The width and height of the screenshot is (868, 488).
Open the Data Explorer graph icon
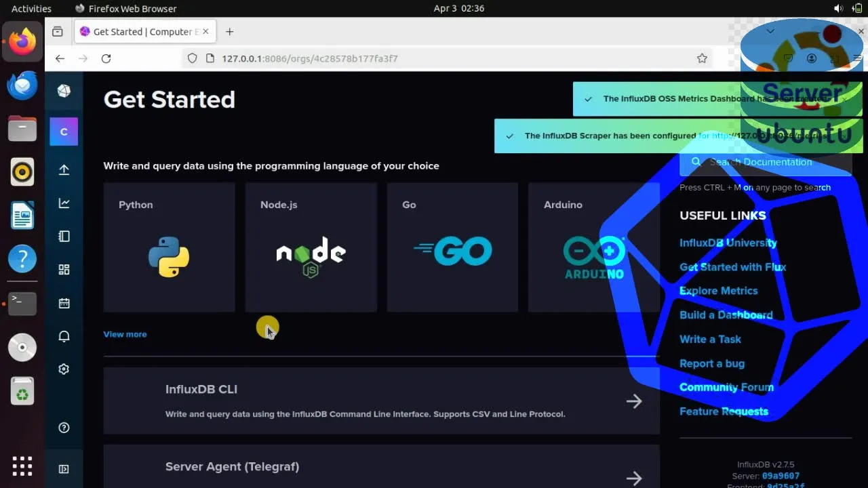point(64,203)
